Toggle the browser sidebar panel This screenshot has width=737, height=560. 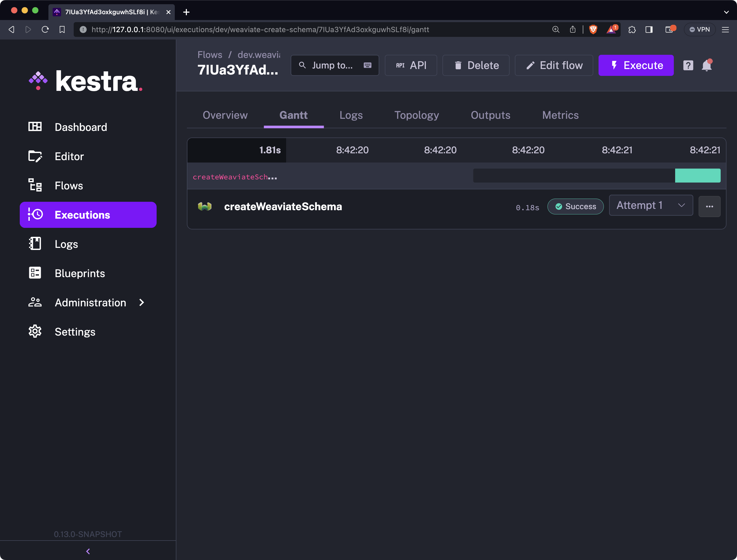pyautogui.click(x=649, y=30)
